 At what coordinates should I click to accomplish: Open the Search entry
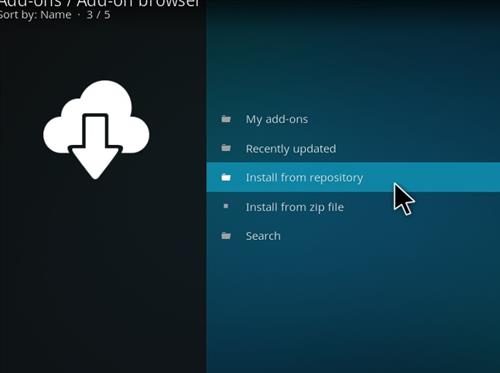tap(263, 236)
